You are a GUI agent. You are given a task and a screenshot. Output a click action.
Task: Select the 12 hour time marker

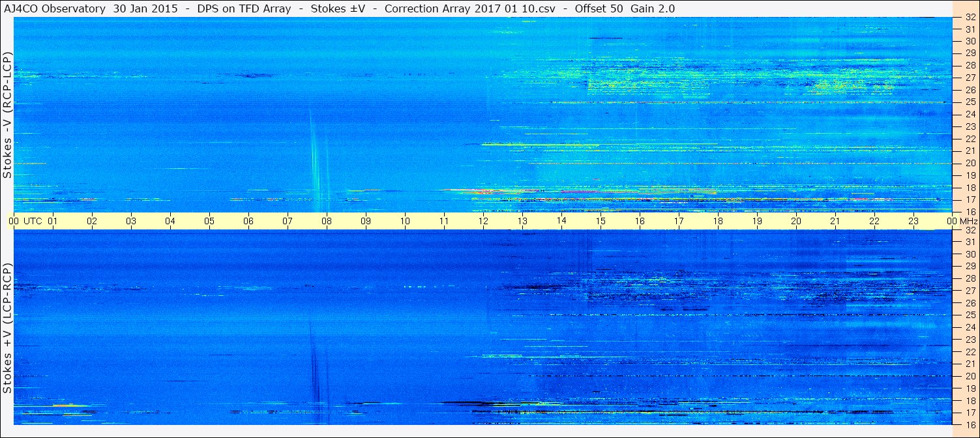[483, 221]
